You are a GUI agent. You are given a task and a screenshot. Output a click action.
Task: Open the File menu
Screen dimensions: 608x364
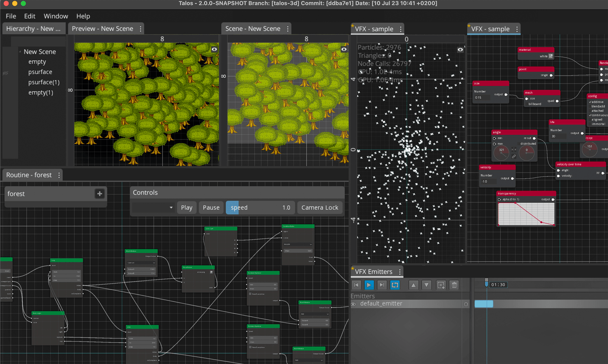tap(11, 16)
